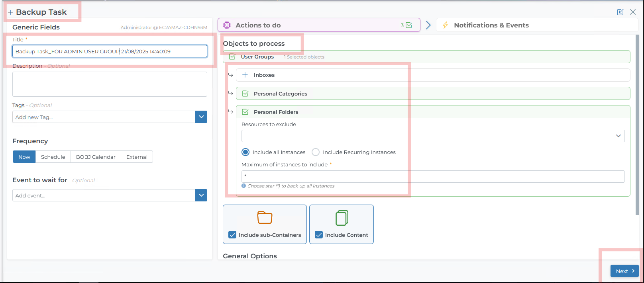This screenshot has width=644, height=283.
Task: Click the info icon by Choose star hint
Action: [243, 186]
